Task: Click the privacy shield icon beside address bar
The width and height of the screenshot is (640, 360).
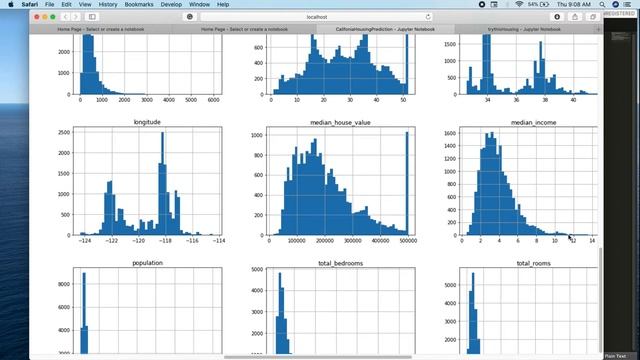Action: [x=190, y=17]
